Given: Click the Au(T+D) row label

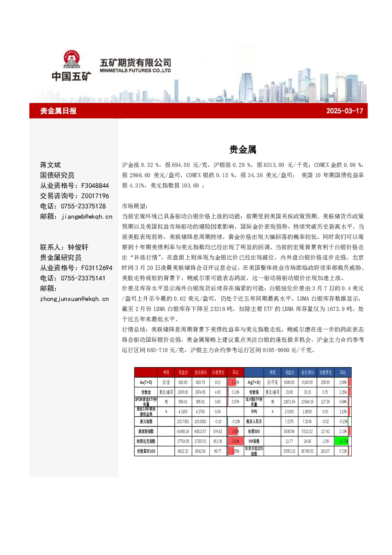Looking at the screenshot, I should tap(146, 383).
